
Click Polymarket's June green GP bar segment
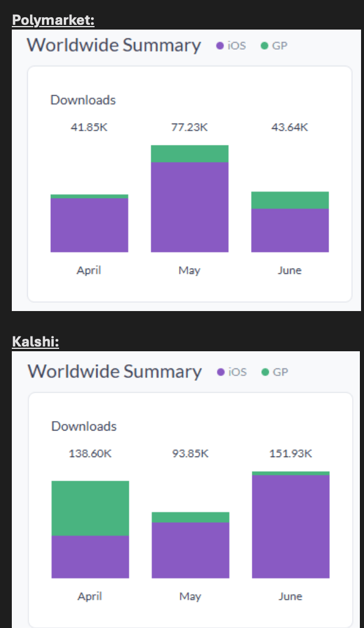point(290,200)
